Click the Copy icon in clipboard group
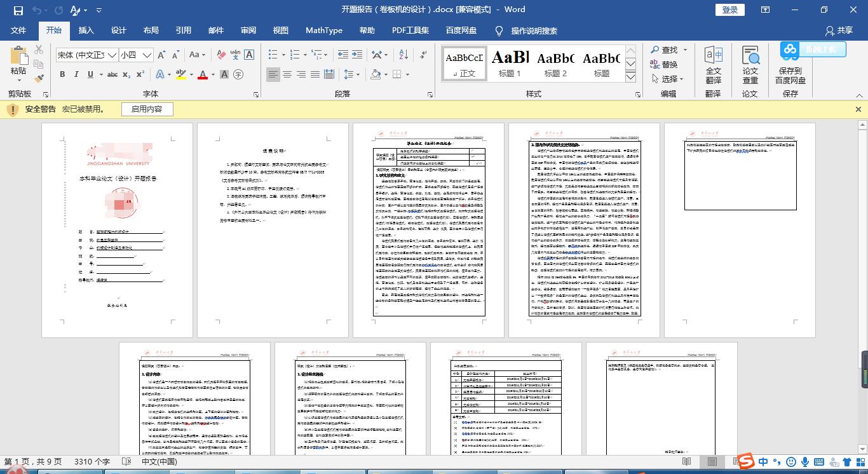The height and width of the screenshot is (474, 868). point(39,64)
